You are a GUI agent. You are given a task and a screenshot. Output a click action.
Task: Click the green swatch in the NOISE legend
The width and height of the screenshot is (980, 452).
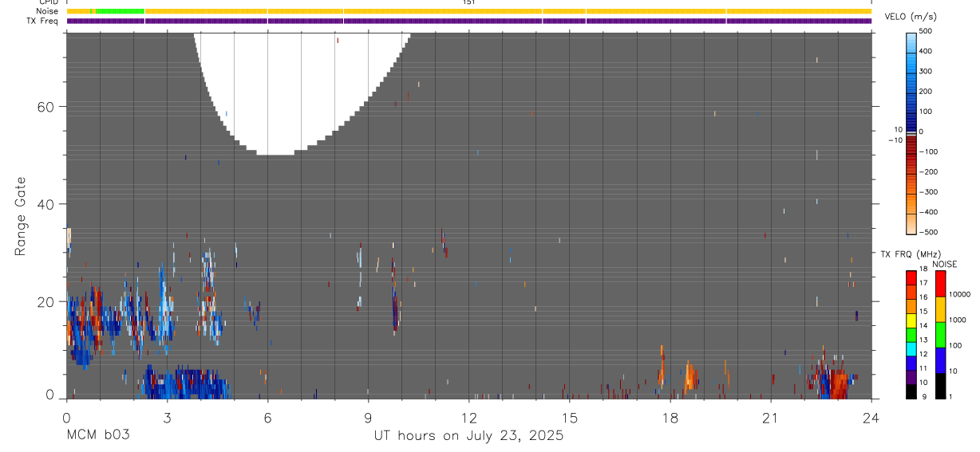point(940,334)
